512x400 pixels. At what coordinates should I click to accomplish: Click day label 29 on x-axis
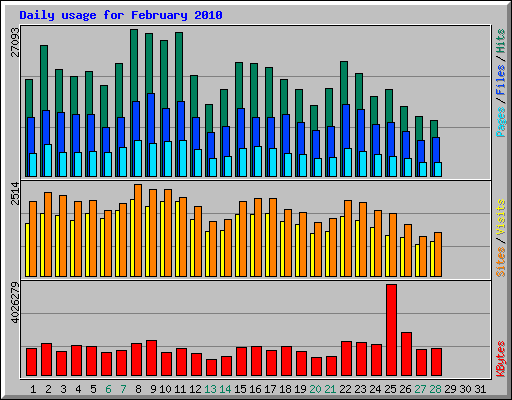point(450,389)
